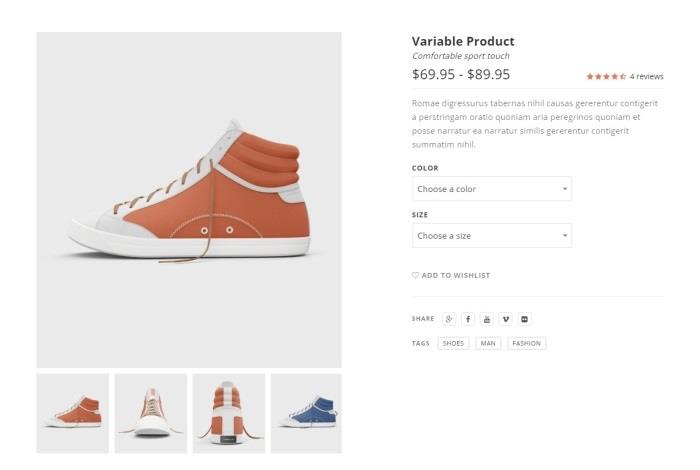Select the orange side-view shoe thumbnail

click(x=73, y=413)
